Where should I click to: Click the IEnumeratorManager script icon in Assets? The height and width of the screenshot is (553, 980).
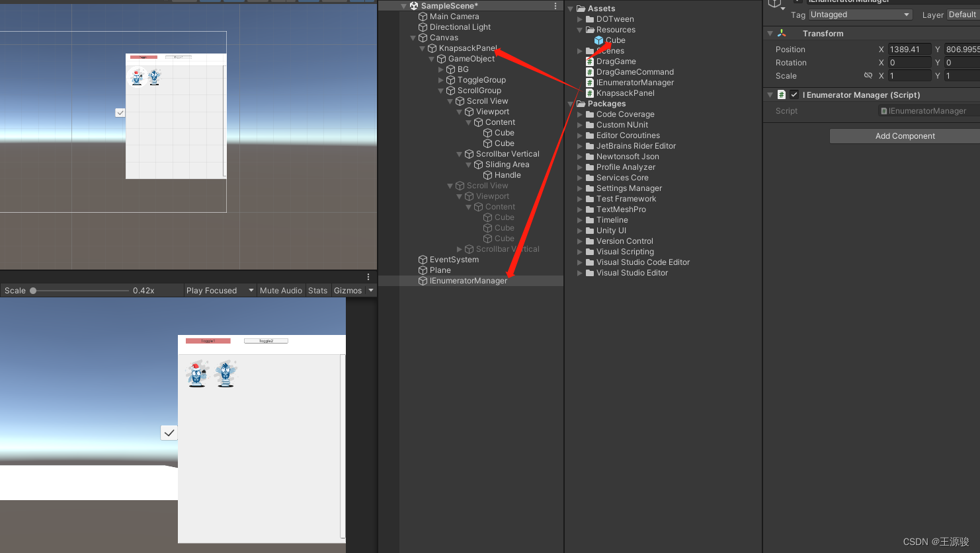coord(590,83)
